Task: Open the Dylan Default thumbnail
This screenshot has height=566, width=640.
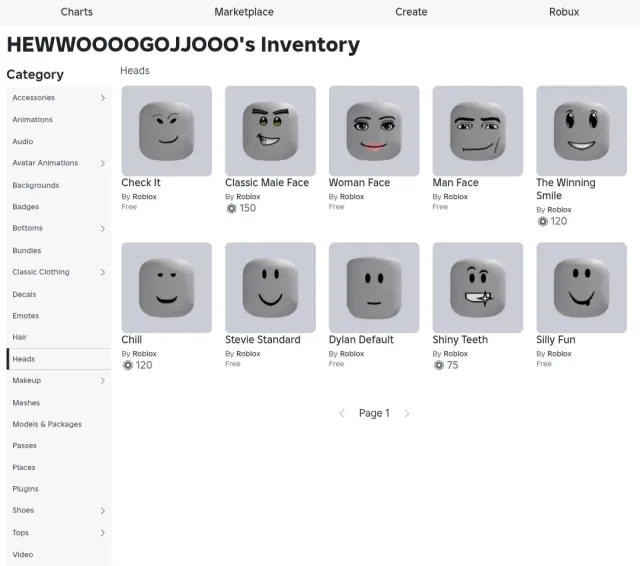Action: (x=374, y=288)
